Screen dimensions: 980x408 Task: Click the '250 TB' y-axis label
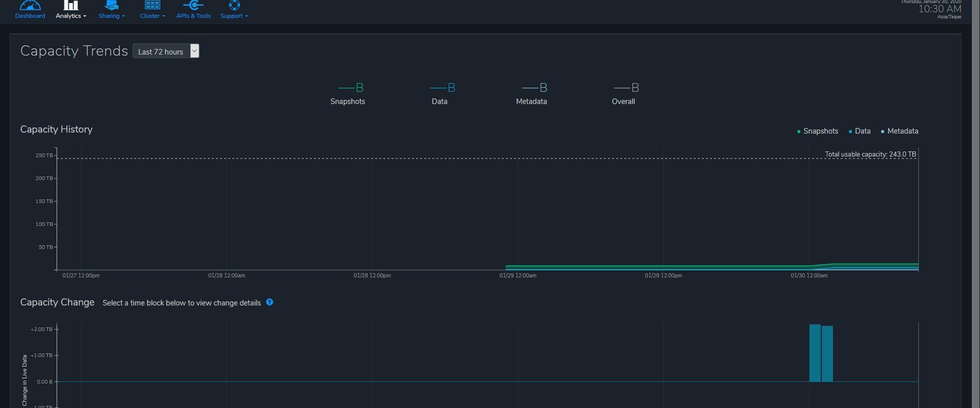point(44,155)
